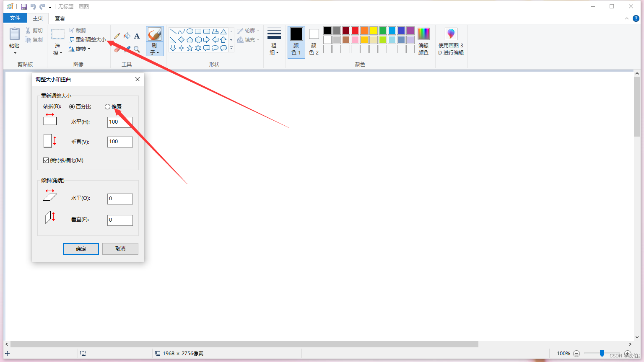Switch to the Home ribbon tab

(x=38, y=18)
